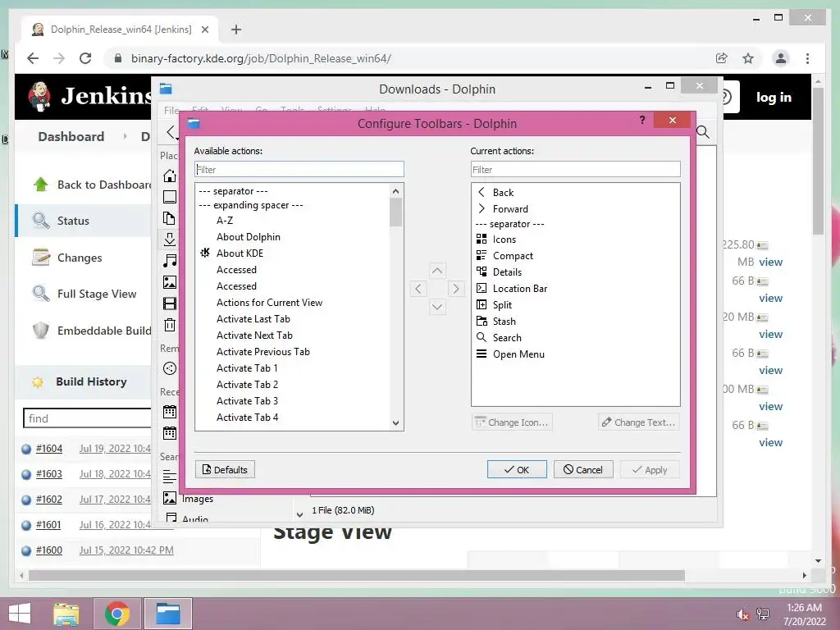Click Chrome icon in Windows taskbar
The width and height of the screenshot is (840, 630).
click(x=117, y=614)
